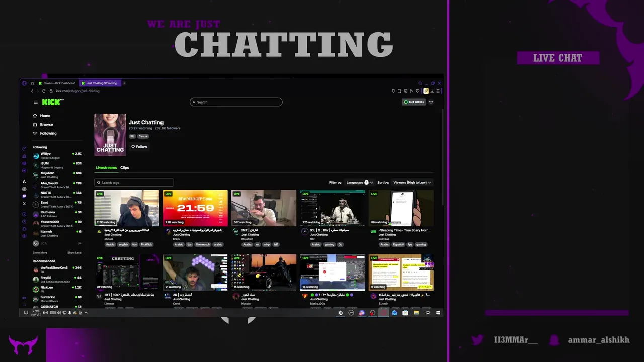Switch to Stream - Kick Dashboard browser tab
Screen dimensions: 644x362
tap(57, 83)
